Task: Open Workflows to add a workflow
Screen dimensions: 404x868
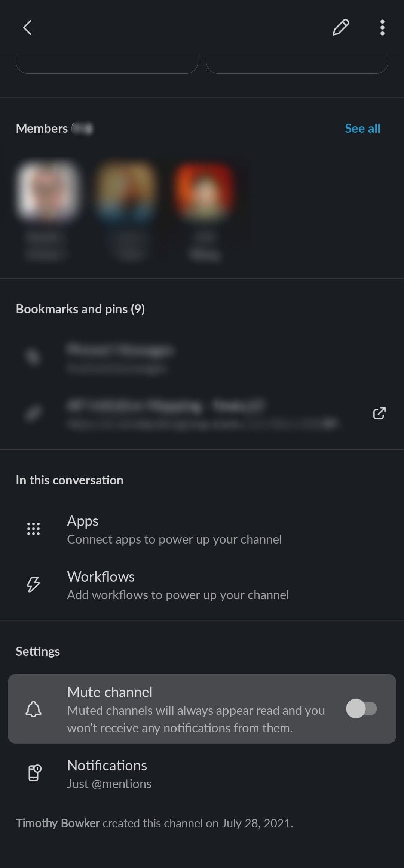Action: click(x=178, y=585)
